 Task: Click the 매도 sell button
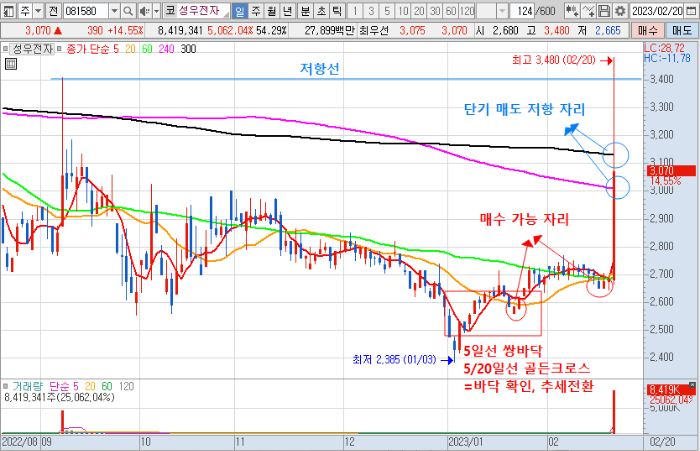pos(682,30)
